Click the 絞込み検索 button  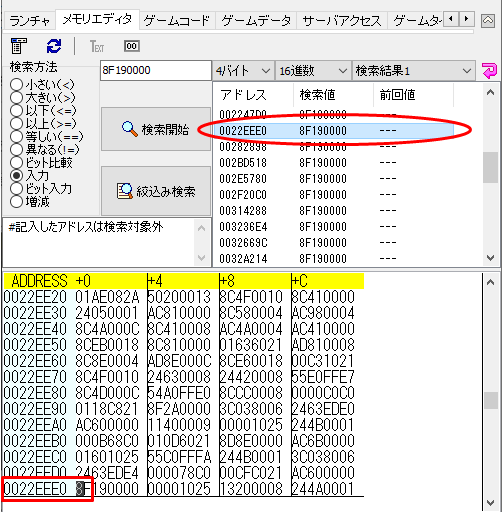pyautogui.click(x=156, y=191)
